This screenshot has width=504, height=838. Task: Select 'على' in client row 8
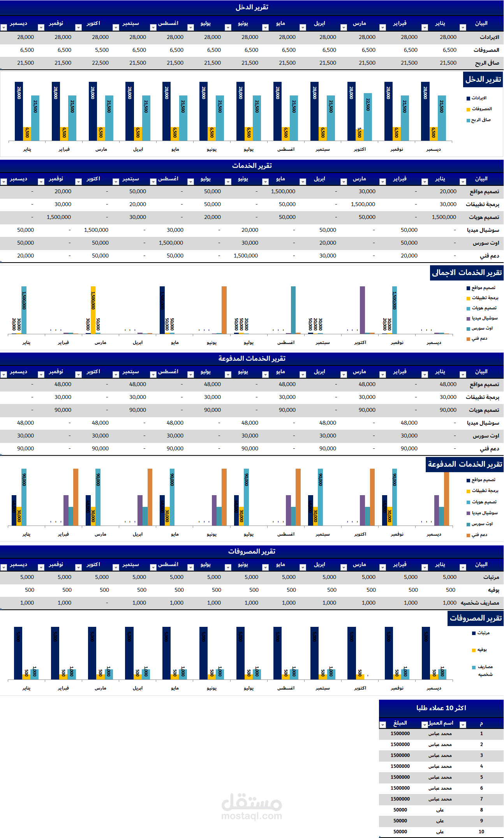(440, 810)
